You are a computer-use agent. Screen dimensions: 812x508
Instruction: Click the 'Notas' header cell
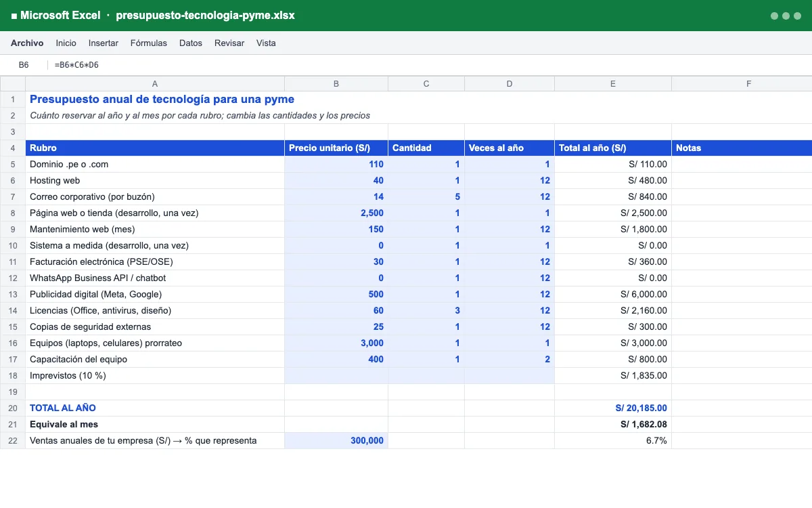coord(742,148)
